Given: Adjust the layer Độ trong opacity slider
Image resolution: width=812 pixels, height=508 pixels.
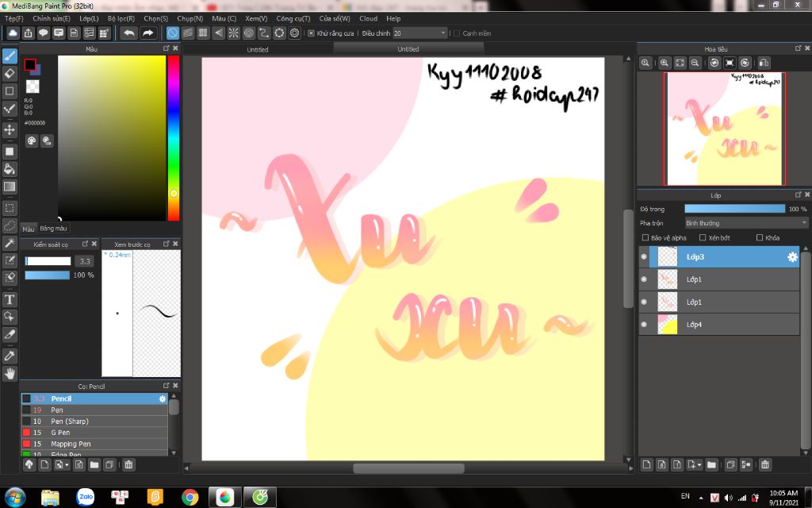Looking at the screenshot, I should (734, 209).
